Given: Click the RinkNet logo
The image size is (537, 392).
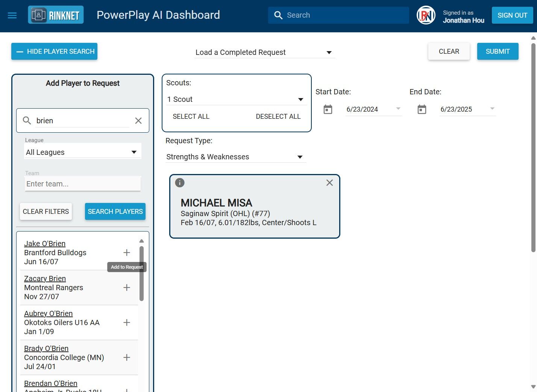Looking at the screenshot, I should [x=56, y=15].
